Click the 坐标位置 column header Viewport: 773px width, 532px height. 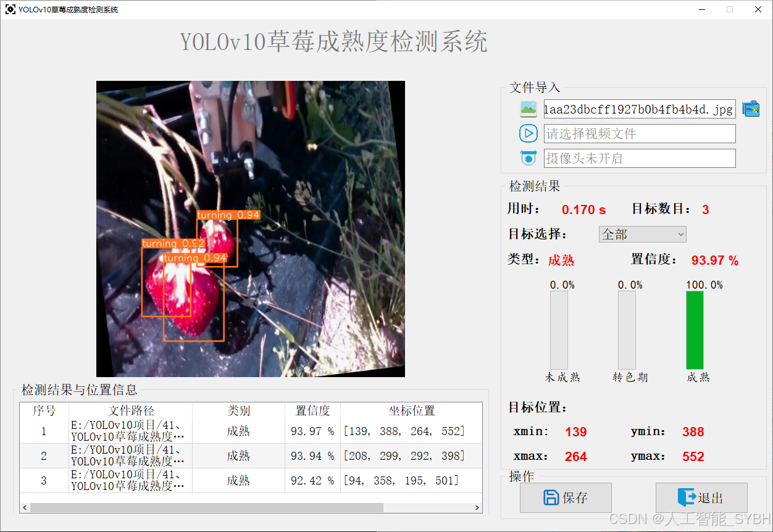point(411,410)
